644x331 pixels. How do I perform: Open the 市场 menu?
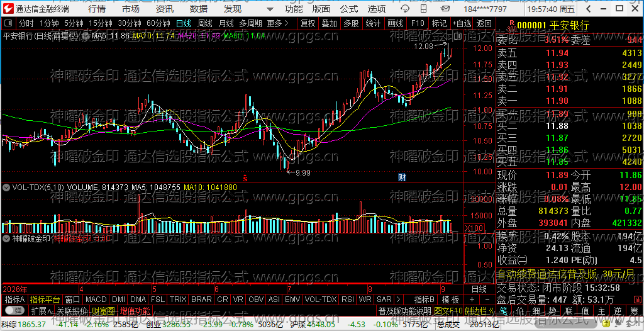click(131, 9)
